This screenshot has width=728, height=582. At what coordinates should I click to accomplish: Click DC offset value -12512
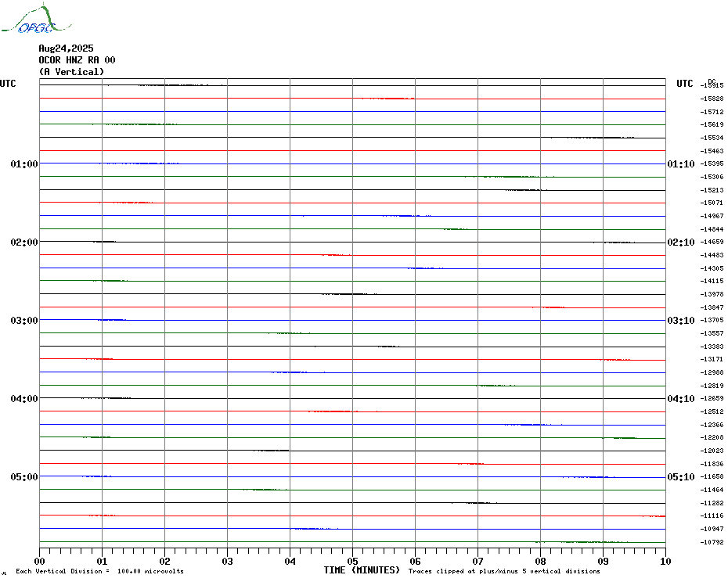(x=712, y=411)
